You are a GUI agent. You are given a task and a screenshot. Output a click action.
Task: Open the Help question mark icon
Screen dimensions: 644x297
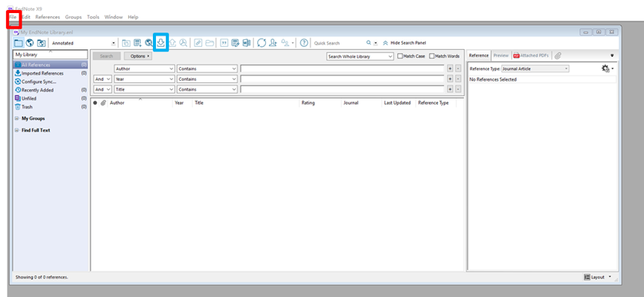coord(304,43)
